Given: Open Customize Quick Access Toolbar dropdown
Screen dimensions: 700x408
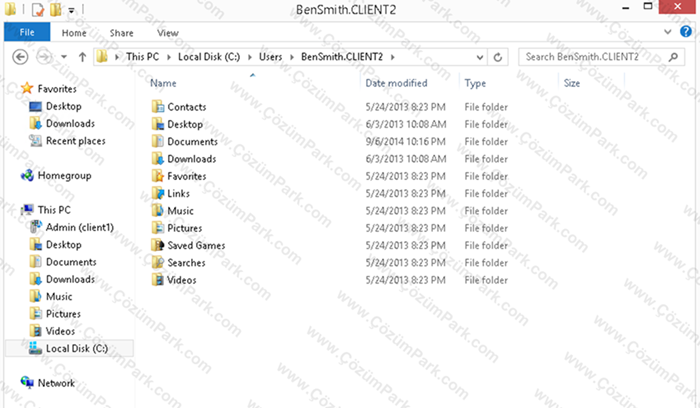Looking at the screenshot, I should (71, 10).
